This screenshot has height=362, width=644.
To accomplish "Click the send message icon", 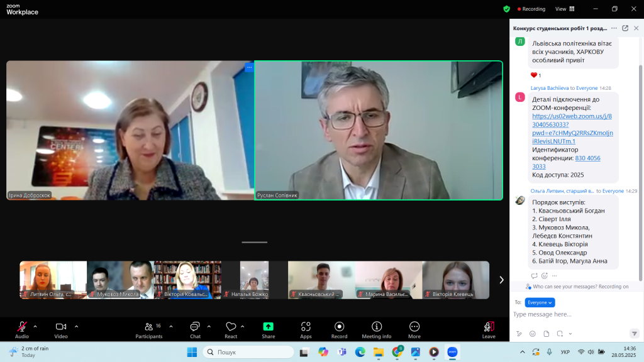I will tap(633, 334).
